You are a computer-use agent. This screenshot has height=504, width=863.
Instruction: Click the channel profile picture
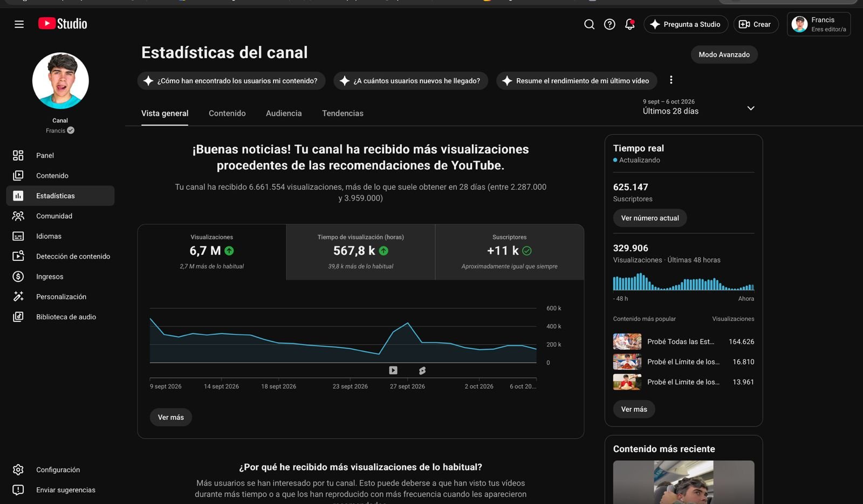point(60,81)
